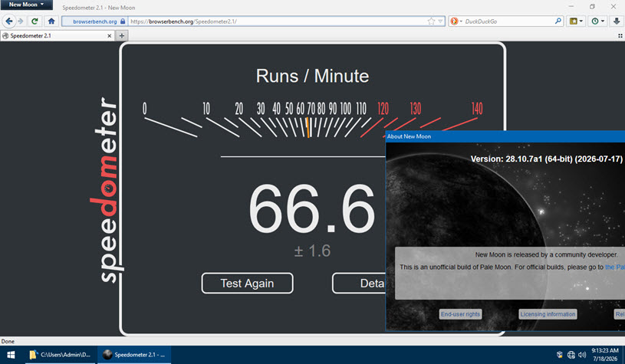Open the History clock button
Viewport: 625px width, 364px height.
595,21
